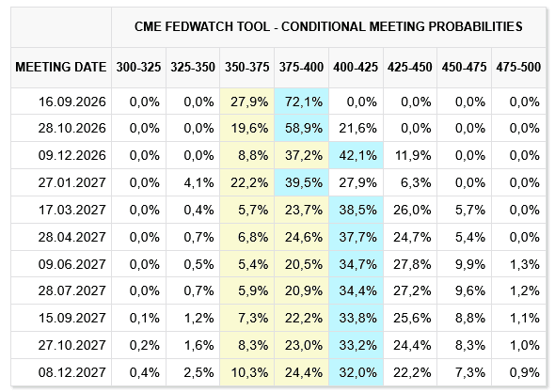Click the 475-500 column header
Image resolution: width=555 pixels, height=392 pixels.
[x=518, y=68]
